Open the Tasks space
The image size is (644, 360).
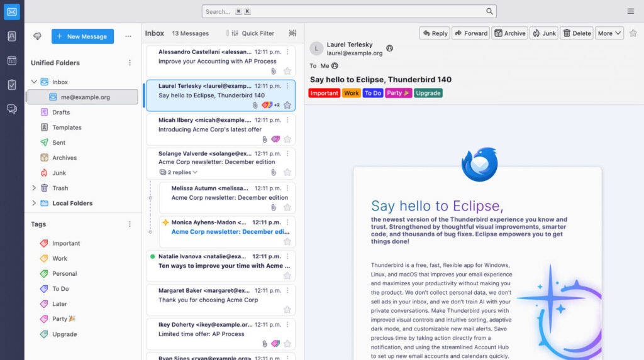point(12,85)
